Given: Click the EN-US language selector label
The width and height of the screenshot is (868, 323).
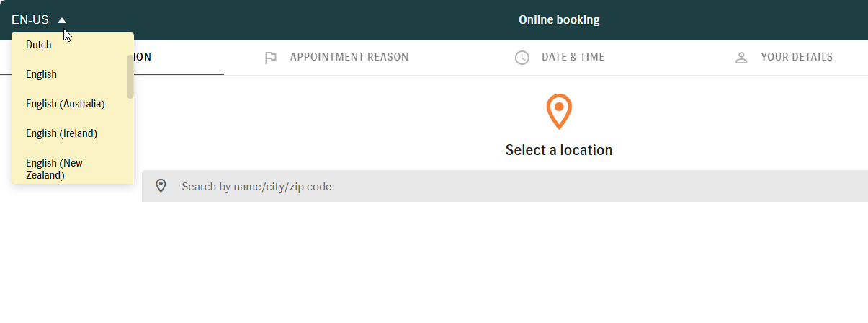Looking at the screenshot, I should [30, 20].
